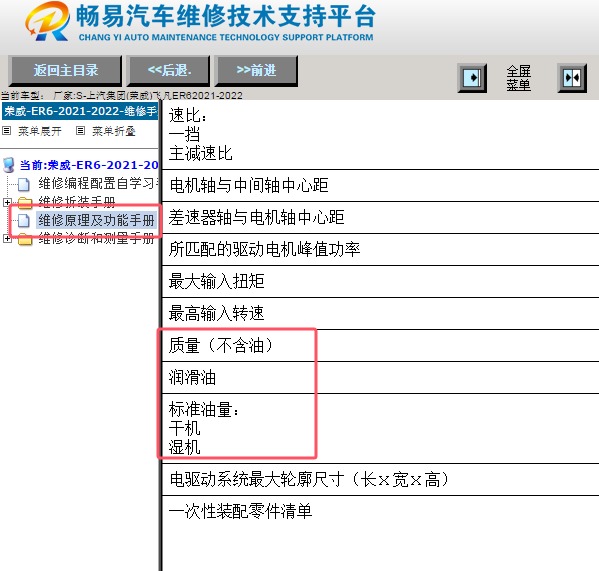Click the computer icon beside 当前:荣威-ER6
Screen dimensions: 599x571
[9, 165]
